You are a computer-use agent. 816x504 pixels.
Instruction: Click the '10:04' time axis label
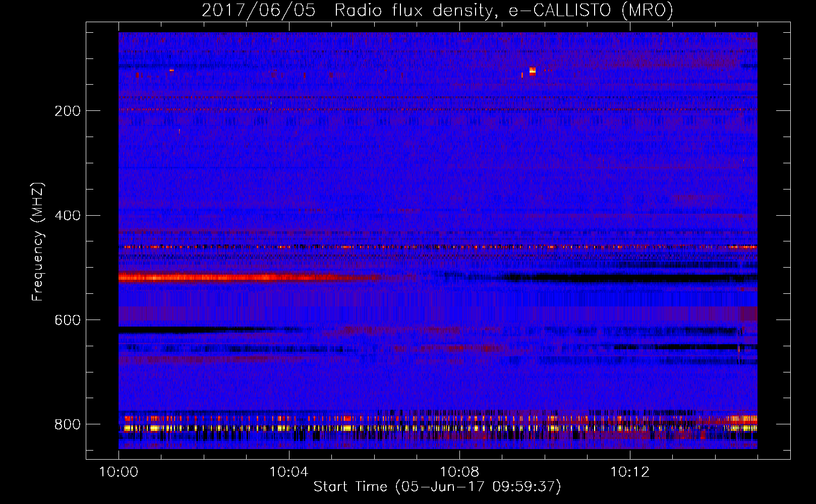288,472
